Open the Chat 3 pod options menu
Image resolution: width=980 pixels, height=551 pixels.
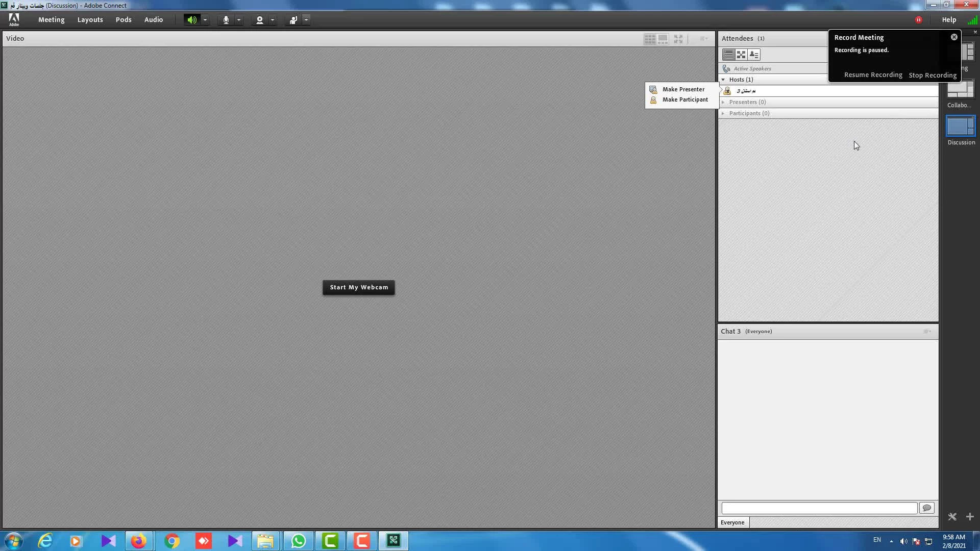927,332
